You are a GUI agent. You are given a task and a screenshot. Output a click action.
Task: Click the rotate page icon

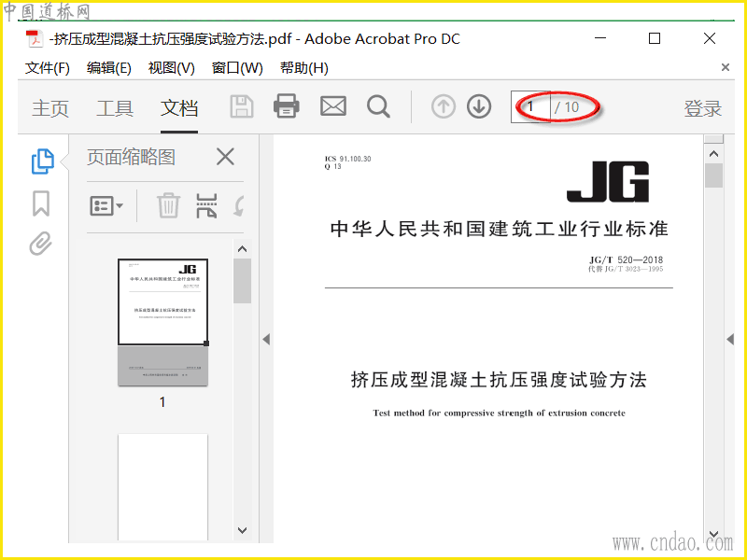tap(239, 205)
